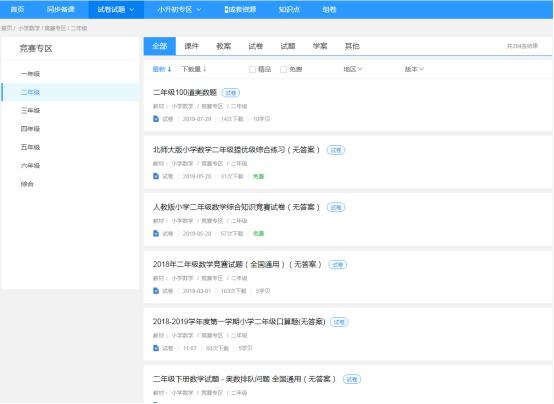This screenshot has width=554, height=404.
Task: Click 试卷 badge beside 北师大版小学数学二年级 title
Action: click(x=336, y=150)
